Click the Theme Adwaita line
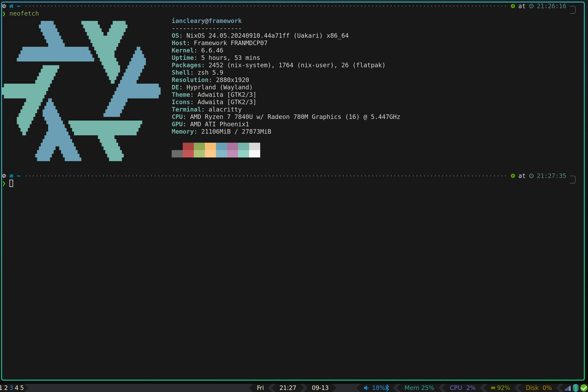The width and height of the screenshot is (588, 392). (x=214, y=95)
